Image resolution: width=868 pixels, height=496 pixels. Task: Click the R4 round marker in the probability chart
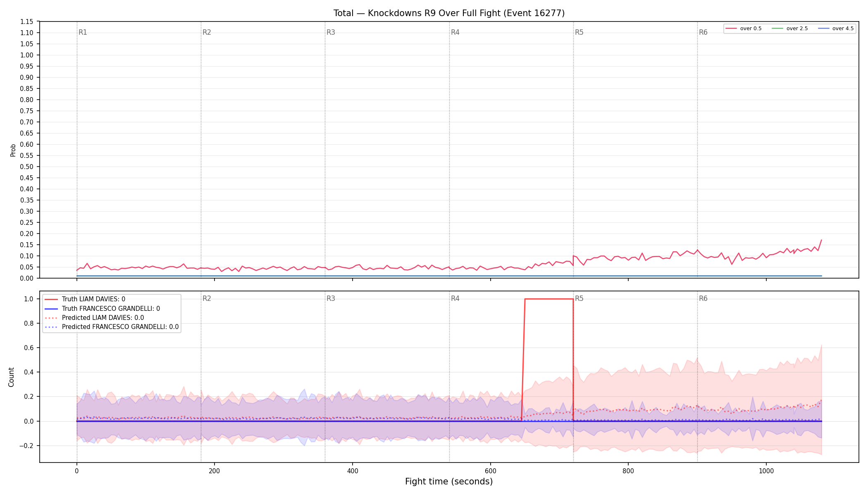[455, 32]
